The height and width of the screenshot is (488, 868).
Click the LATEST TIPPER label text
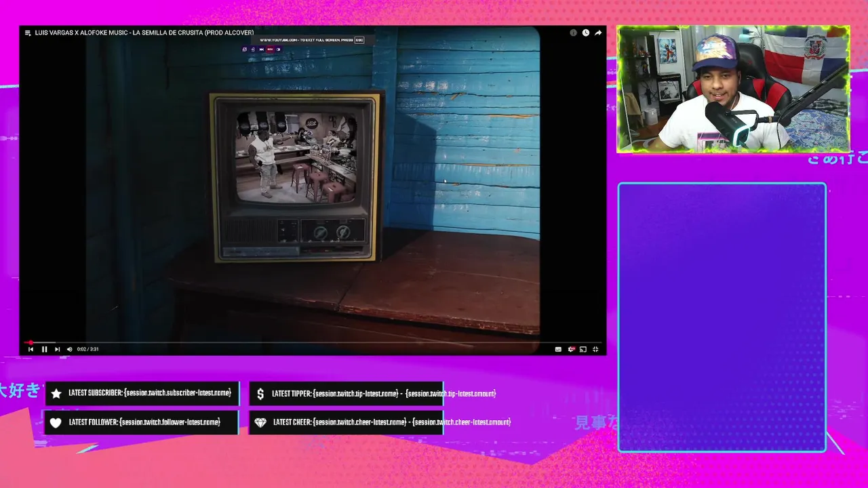point(292,393)
